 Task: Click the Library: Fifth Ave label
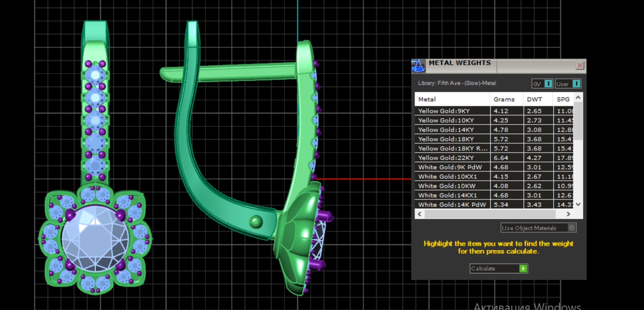(457, 83)
